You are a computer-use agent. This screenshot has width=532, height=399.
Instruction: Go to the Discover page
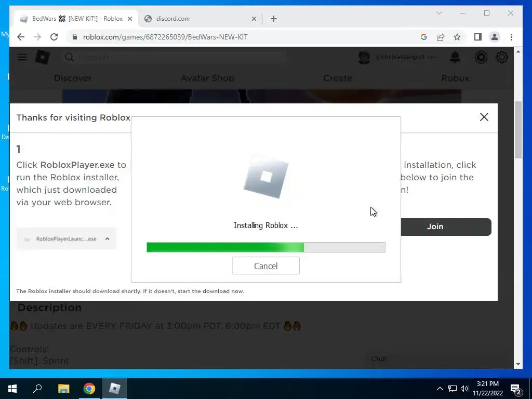(x=73, y=78)
